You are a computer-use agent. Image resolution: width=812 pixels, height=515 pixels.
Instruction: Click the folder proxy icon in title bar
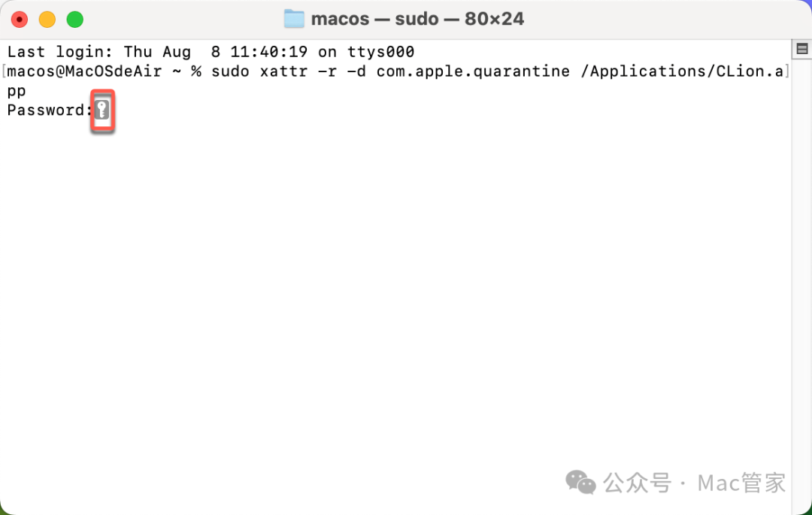coord(294,19)
